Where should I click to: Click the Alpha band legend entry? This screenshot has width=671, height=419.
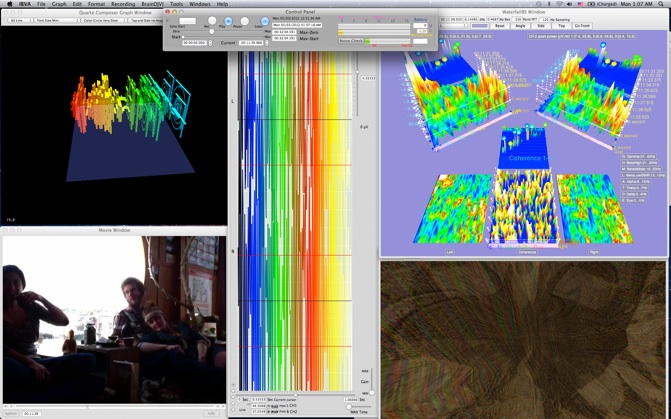tap(637, 181)
